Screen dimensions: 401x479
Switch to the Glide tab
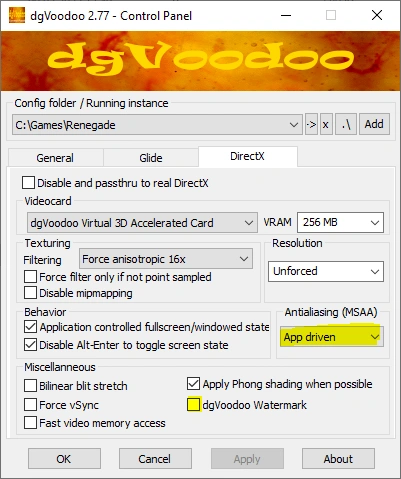tap(151, 158)
